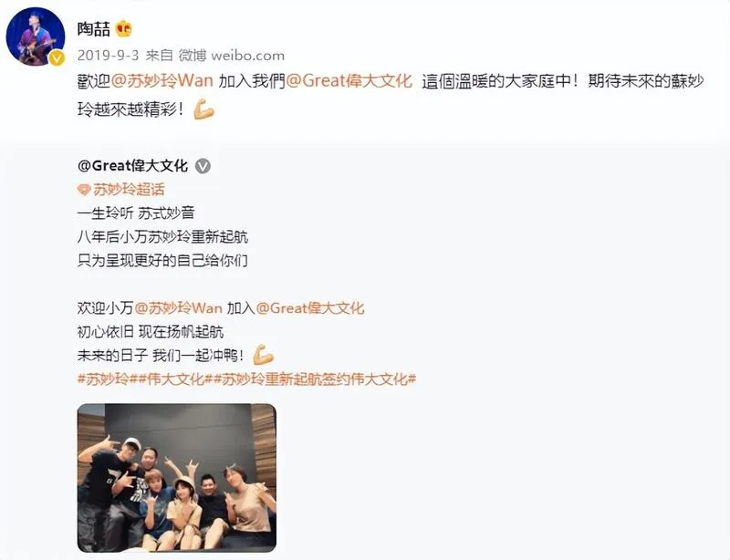Click the gray verified badge after Great偉大文化
This screenshot has width=730, height=560.
click(x=203, y=166)
